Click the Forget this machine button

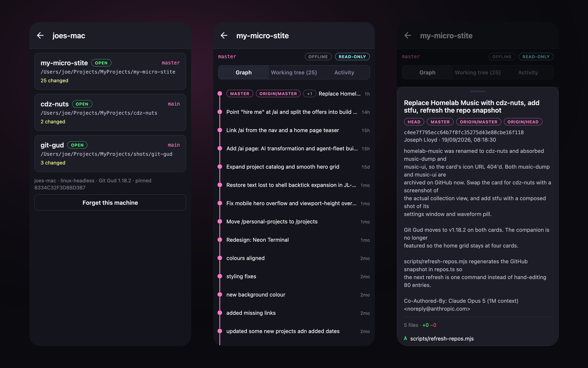click(x=110, y=203)
